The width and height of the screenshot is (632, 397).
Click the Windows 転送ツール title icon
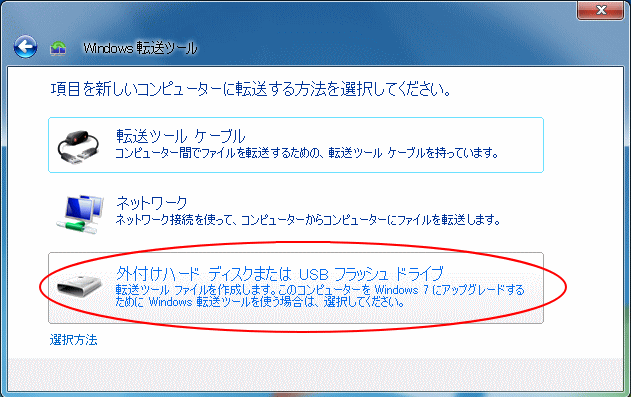click(x=58, y=48)
